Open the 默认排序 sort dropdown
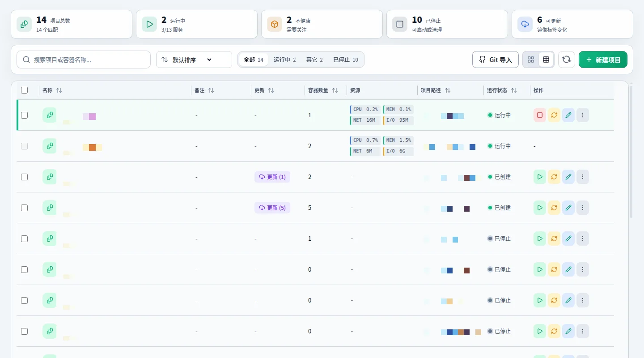 coord(194,60)
